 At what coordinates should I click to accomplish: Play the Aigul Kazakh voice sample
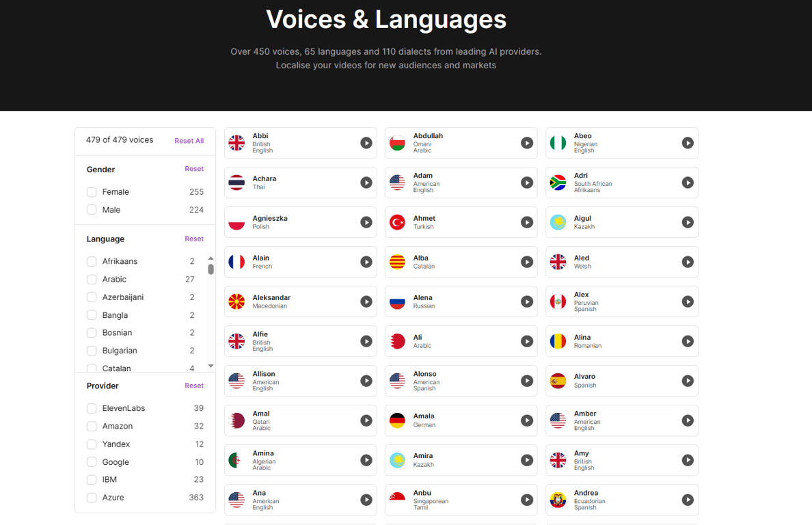[687, 222]
